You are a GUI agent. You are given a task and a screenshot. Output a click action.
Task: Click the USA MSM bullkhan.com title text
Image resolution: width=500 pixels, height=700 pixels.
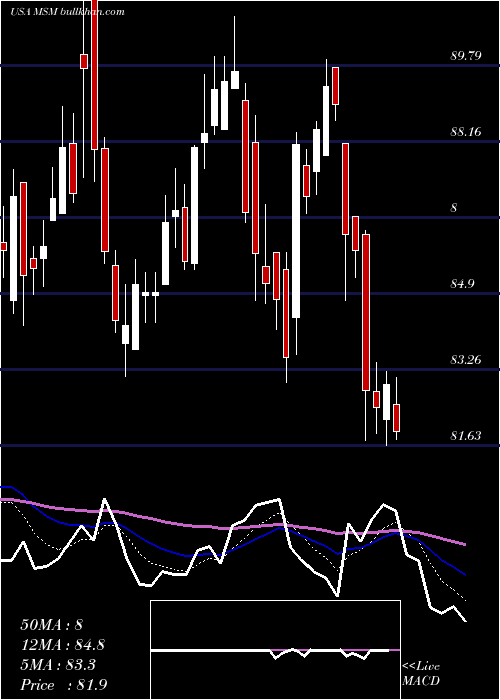click(x=67, y=12)
